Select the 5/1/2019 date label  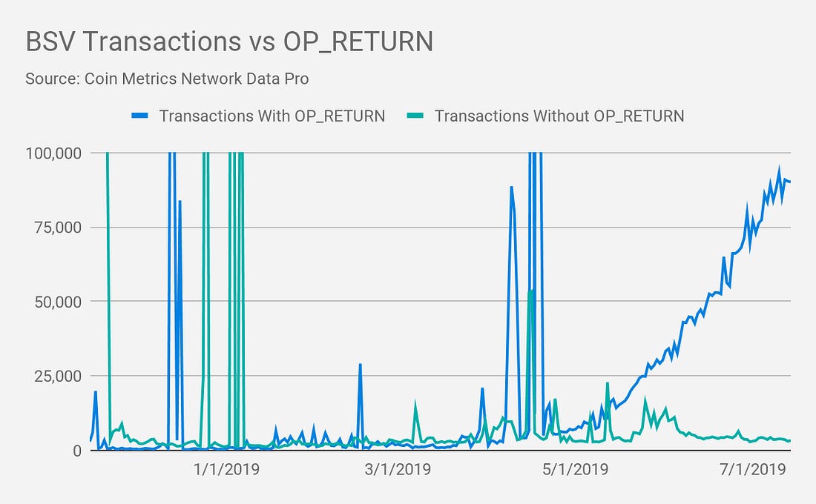click(576, 468)
